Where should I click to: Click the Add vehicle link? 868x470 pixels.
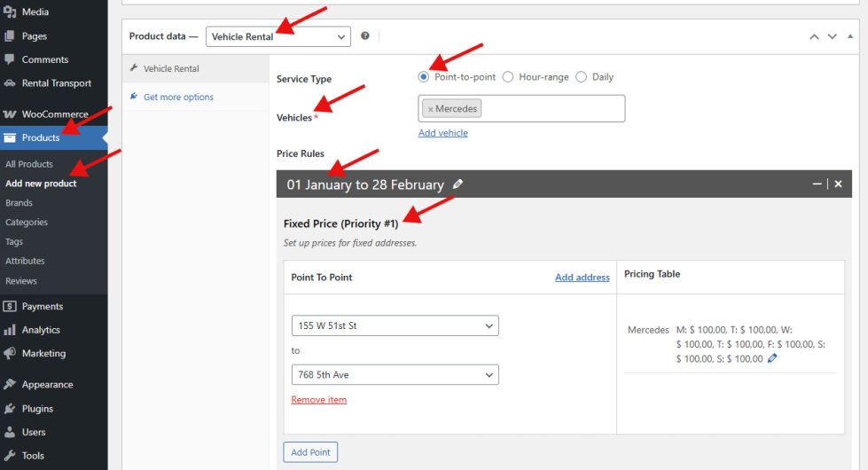[x=442, y=133]
